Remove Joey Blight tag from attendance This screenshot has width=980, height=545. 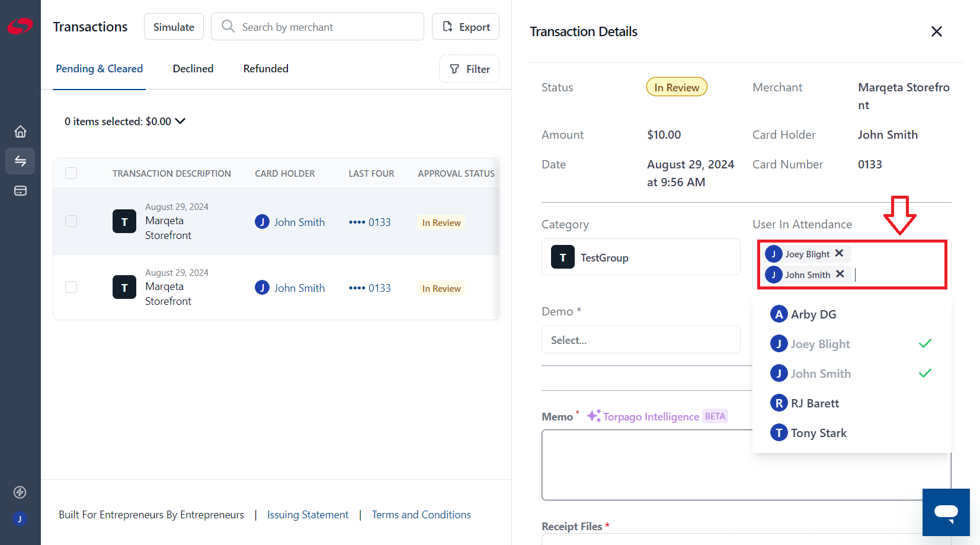pyautogui.click(x=839, y=253)
